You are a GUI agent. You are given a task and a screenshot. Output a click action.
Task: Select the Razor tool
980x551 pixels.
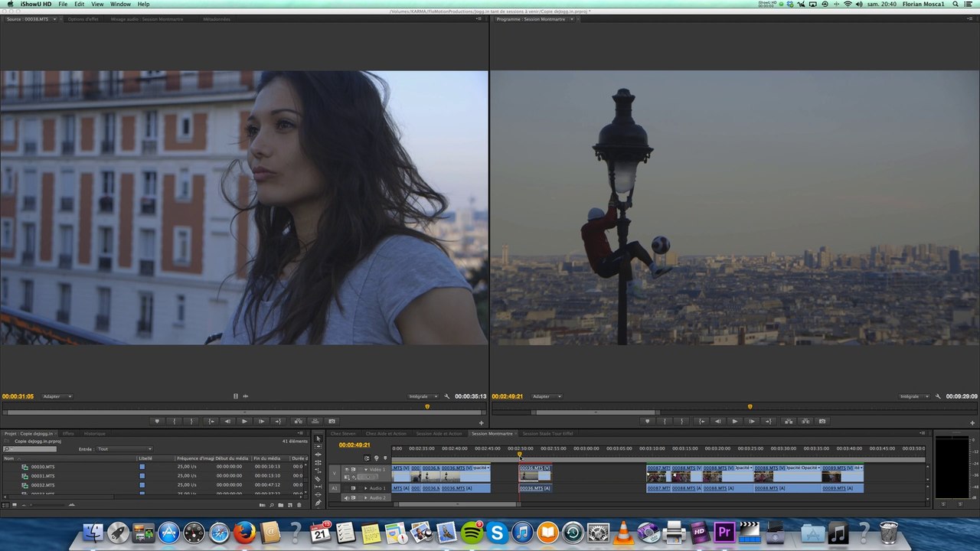(318, 478)
